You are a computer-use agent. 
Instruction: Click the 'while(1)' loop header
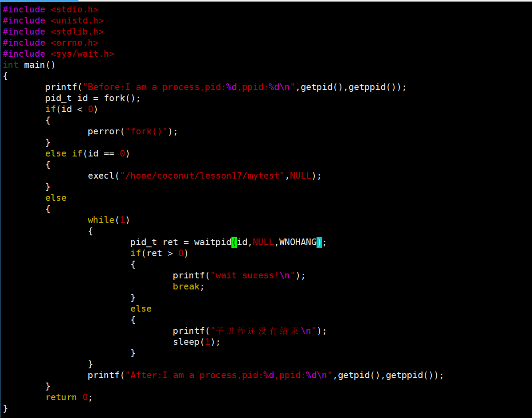109,220
